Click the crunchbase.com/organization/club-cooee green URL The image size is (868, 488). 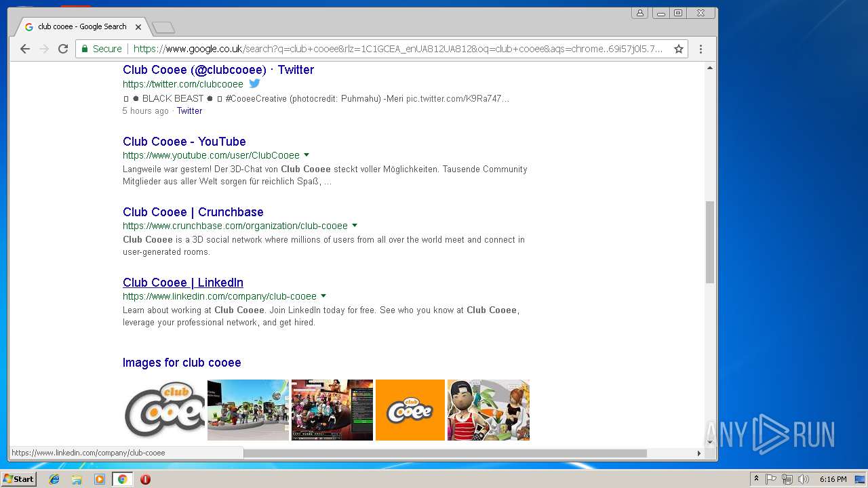coord(235,226)
